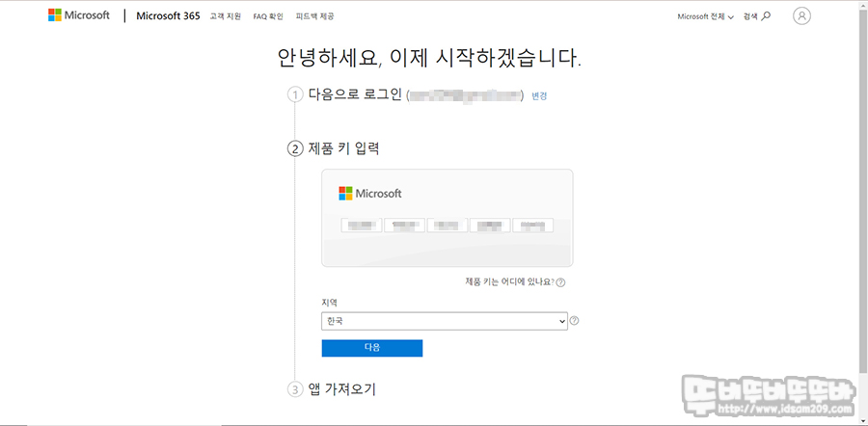Click the first product key field

pos(362,226)
